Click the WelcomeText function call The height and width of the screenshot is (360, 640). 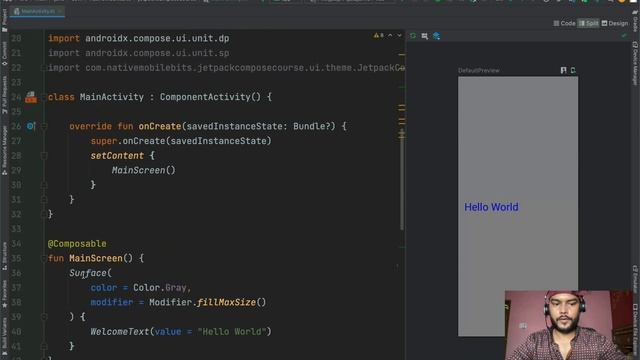pos(120,332)
